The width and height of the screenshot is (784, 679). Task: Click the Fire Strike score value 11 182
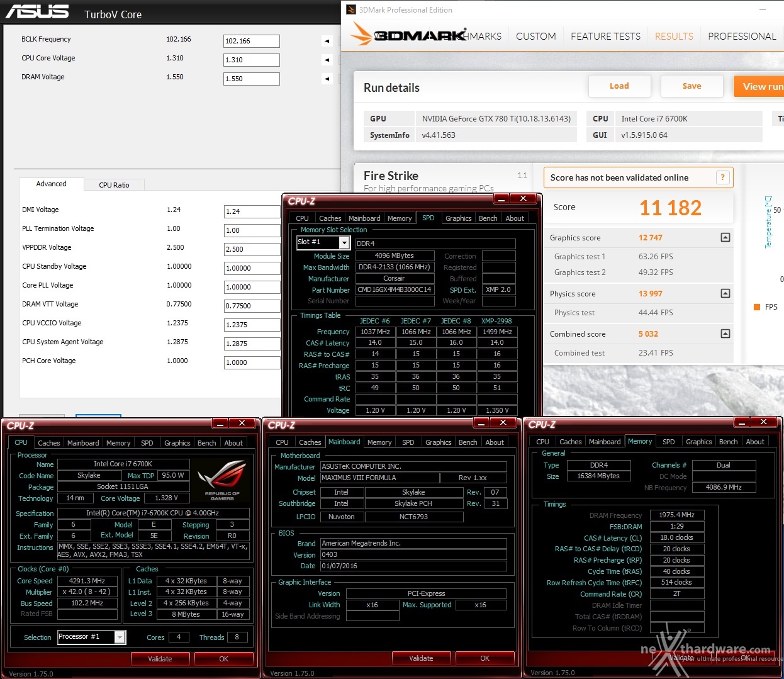[x=670, y=208]
